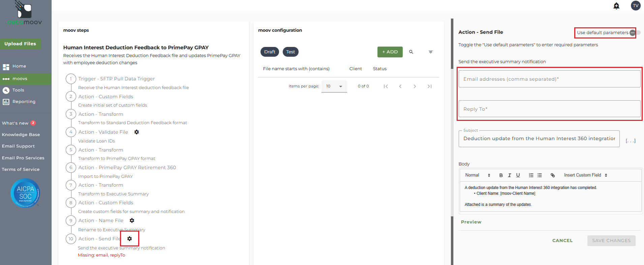Go to first page of results
Image resolution: width=644 pixels, height=265 pixels.
(386, 86)
